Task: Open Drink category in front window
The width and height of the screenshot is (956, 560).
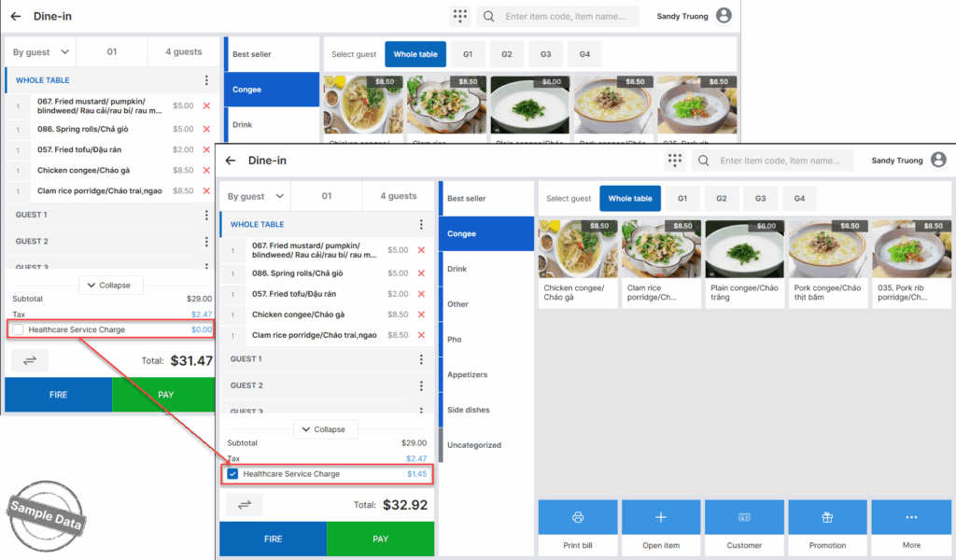Action: pos(486,270)
